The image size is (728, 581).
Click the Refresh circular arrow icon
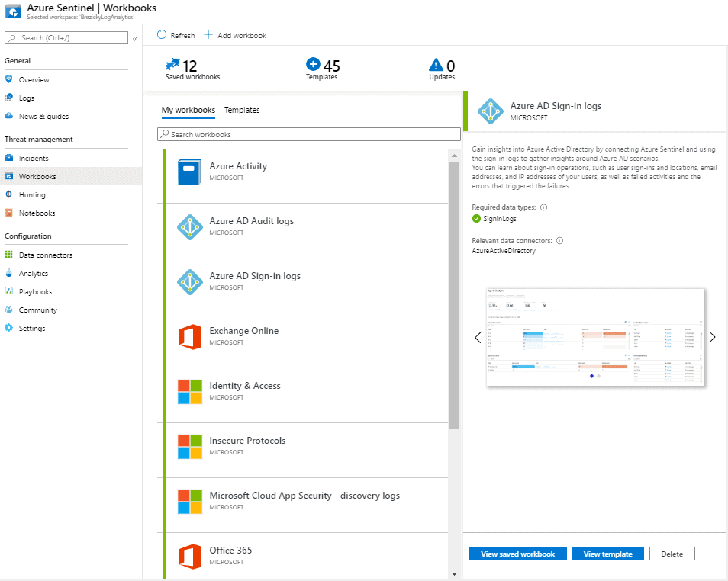pos(162,35)
